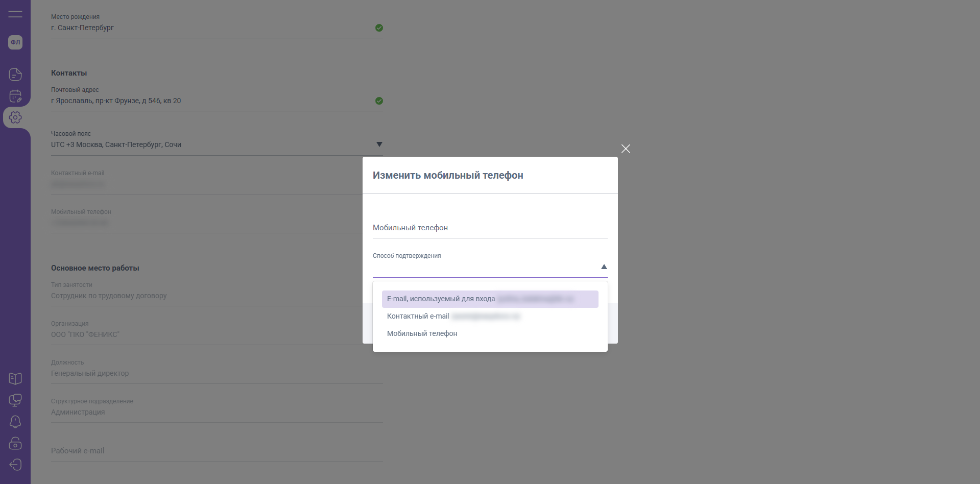
Task: Click the ФЛ profile badge
Action: click(x=15, y=42)
